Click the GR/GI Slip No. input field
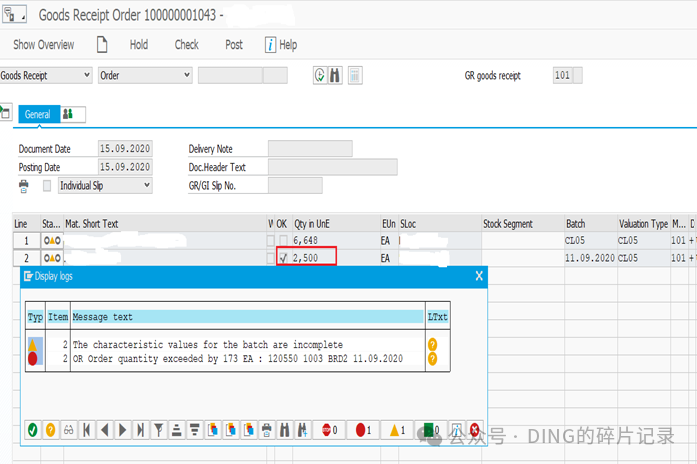 pyautogui.click(x=295, y=185)
